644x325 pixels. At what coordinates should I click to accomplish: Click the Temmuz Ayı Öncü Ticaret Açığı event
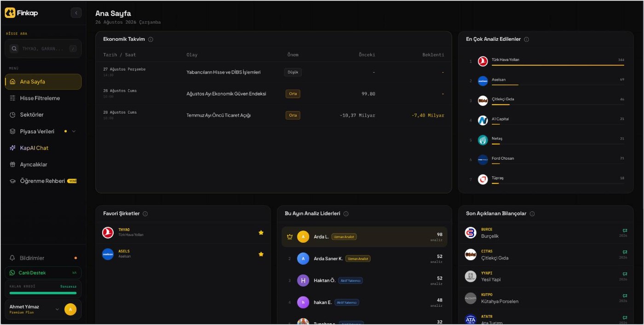(218, 115)
